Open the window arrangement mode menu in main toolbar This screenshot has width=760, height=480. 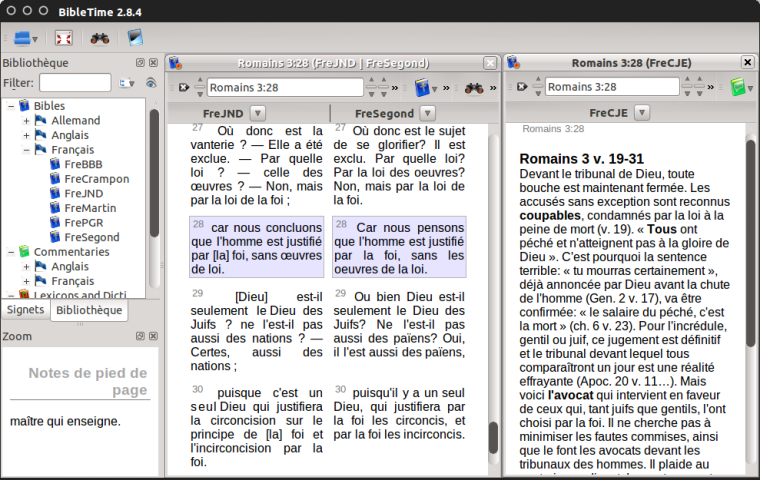[x=26, y=38]
